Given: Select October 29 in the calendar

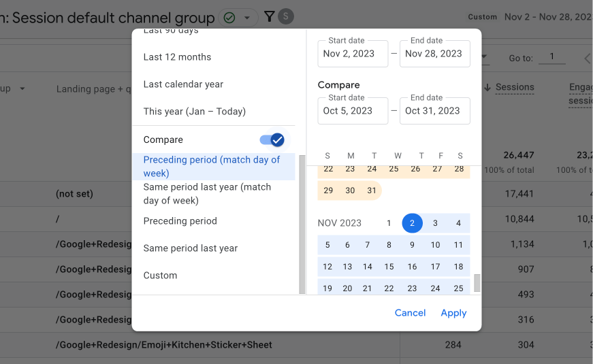Looking at the screenshot, I should tap(328, 191).
